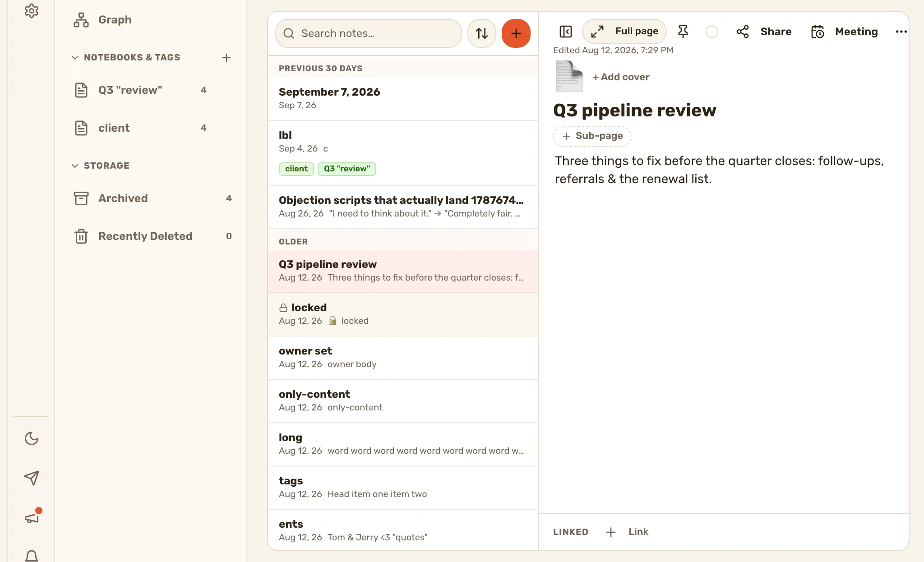
Task: Click the Q3 "review" tag chip
Action: click(x=346, y=169)
